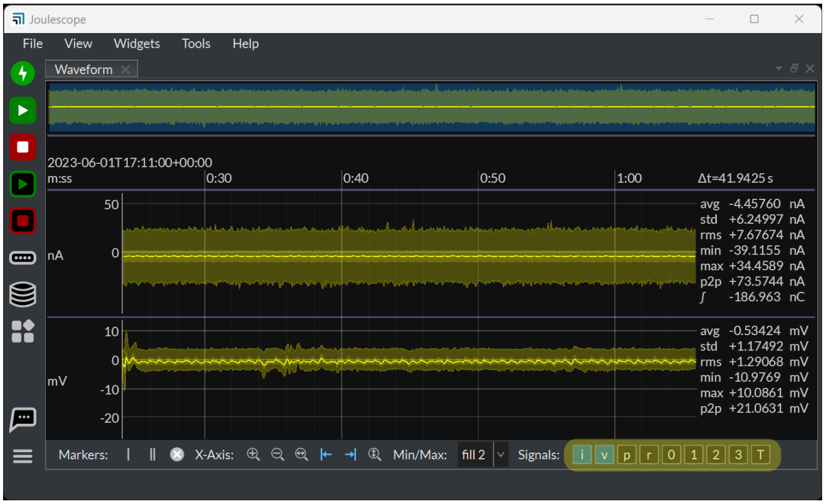Open the widgets grid icon in sidebar
The image size is (824, 504).
(23, 331)
